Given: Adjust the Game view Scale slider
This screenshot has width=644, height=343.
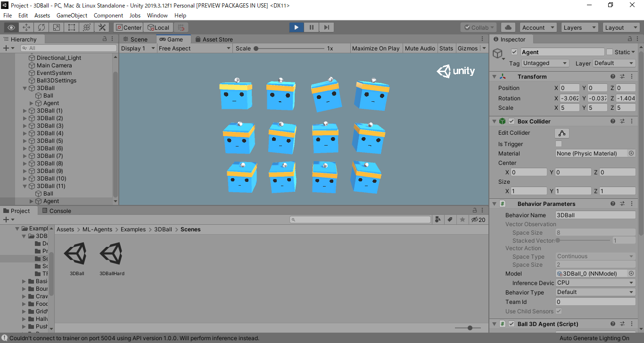Looking at the screenshot, I should [290, 48].
